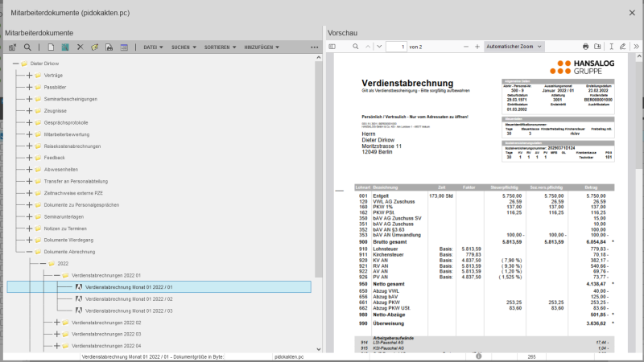Expand the Gesprächsprotokolle folder
The height and width of the screenshot is (362, 644).
[x=29, y=122]
